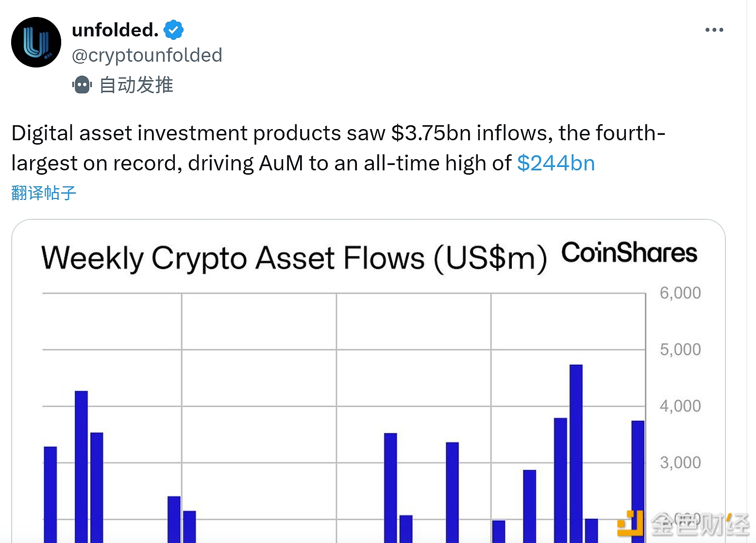This screenshot has width=756, height=543.
Task: Click the tweet text about $3.75bn inflows
Action: (338, 148)
